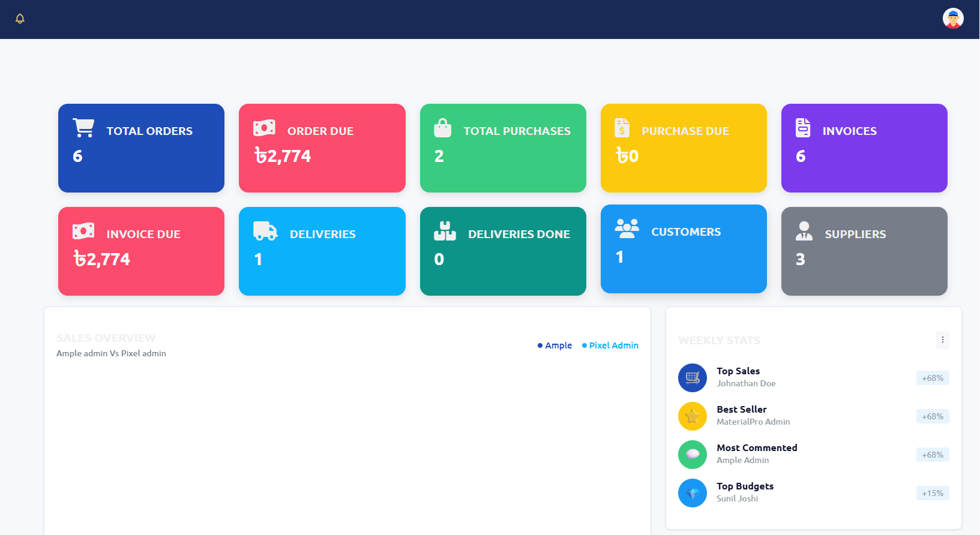Click the Weekly Stats heading
This screenshot has width=980, height=535.
pos(719,341)
